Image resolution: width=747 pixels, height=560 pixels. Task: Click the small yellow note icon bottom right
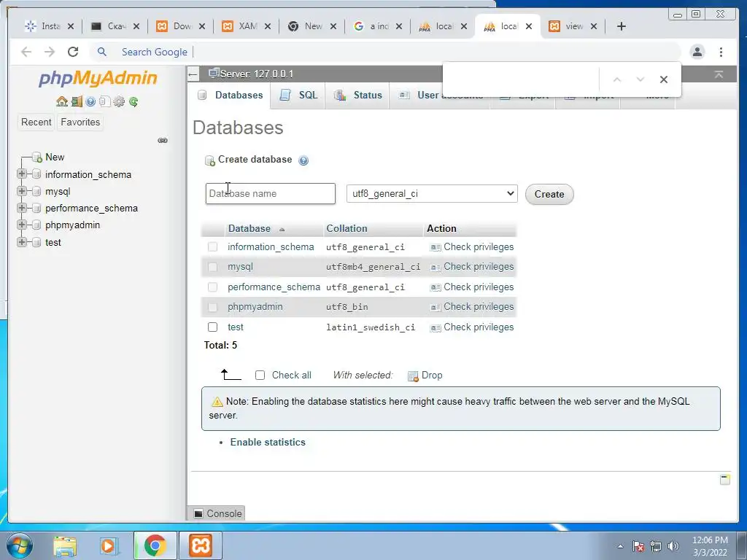725,480
